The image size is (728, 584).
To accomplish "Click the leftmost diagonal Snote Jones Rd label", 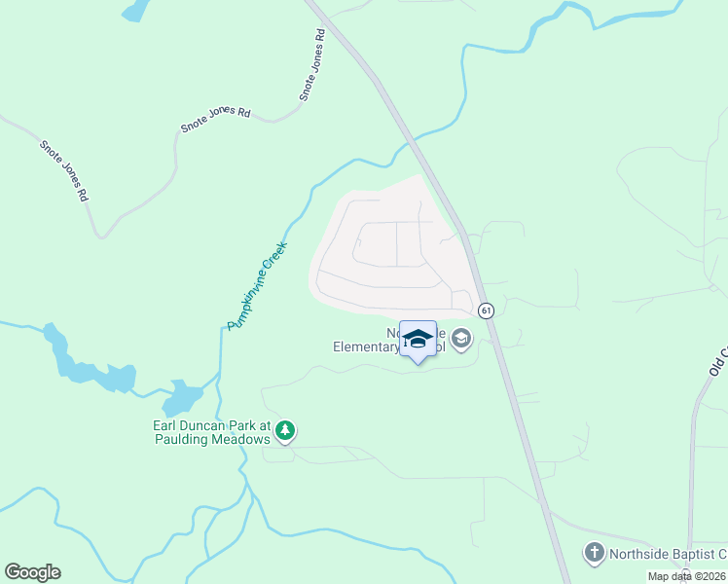I will click(x=63, y=171).
